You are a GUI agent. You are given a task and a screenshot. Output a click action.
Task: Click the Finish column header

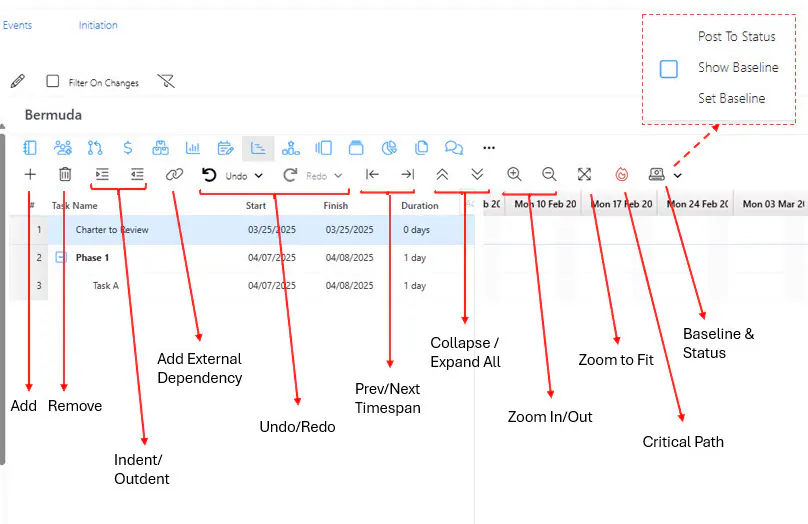click(335, 206)
